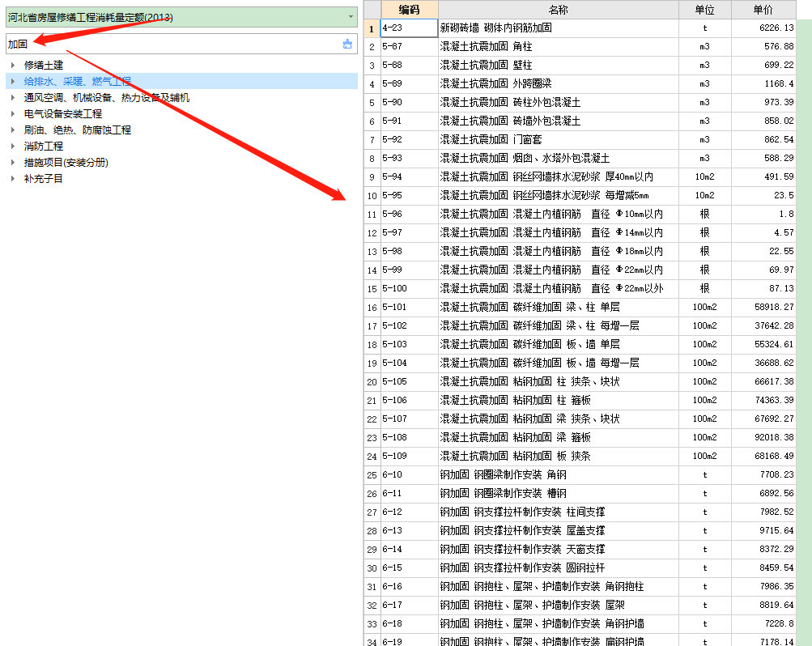Sort by the 单价 column header
This screenshot has height=646, width=812.
[x=763, y=10]
